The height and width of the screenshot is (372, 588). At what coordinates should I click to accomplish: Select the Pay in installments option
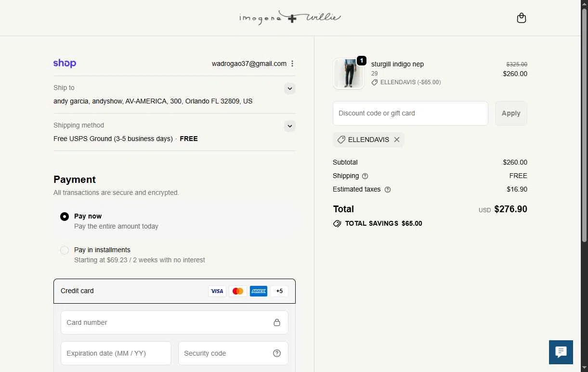pyautogui.click(x=65, y=250)
